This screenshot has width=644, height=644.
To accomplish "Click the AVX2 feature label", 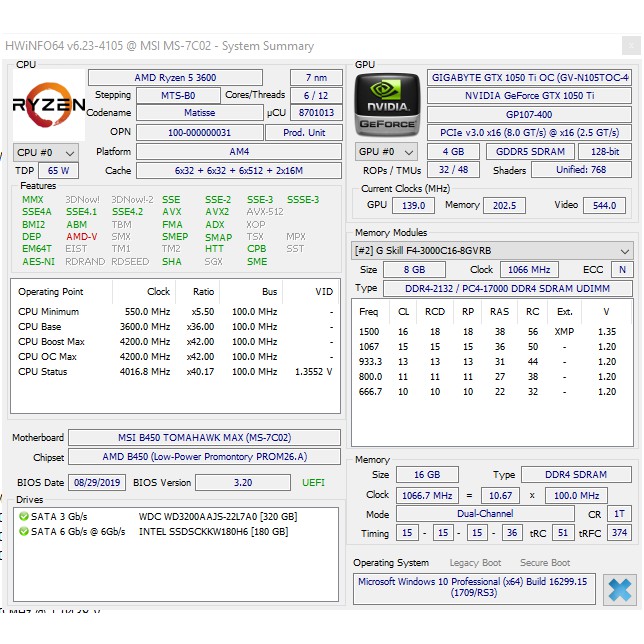I will click(x=217, y=212).
